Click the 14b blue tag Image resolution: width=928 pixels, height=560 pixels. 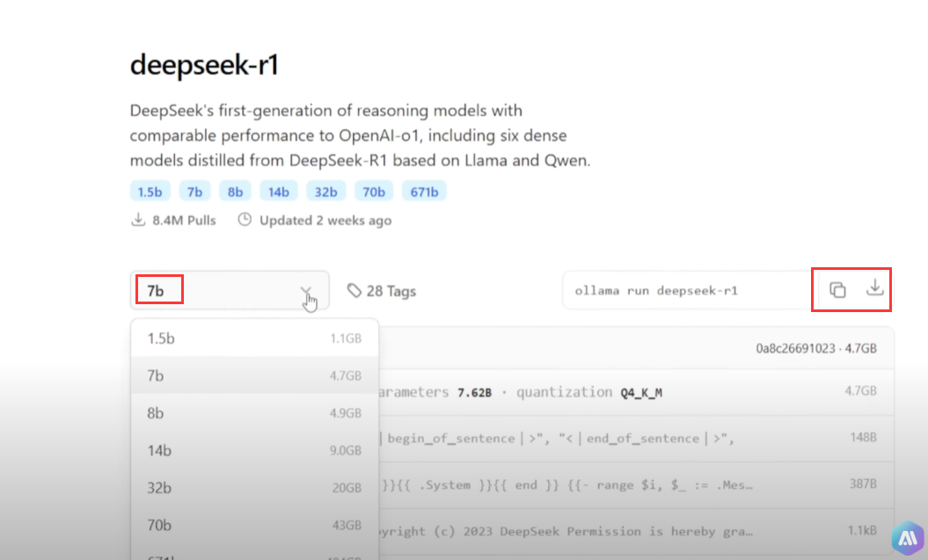point(278,192)
